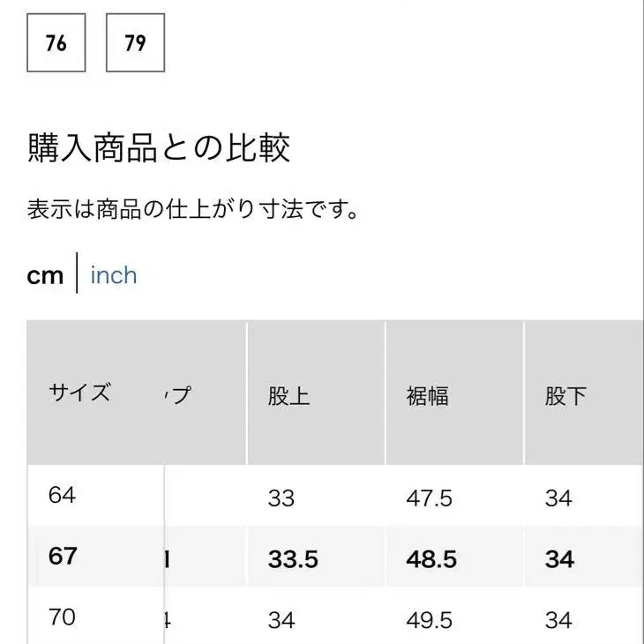The height and width of the screenshot is (644, 644).
Task: Click the 裾幅 column header
Action: 427,396
